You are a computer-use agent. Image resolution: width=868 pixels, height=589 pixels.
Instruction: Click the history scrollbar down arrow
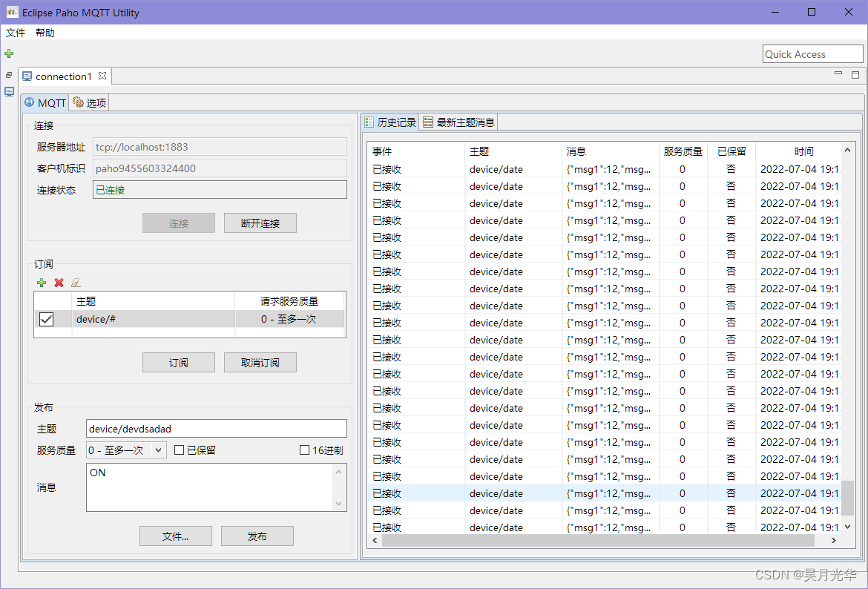pyautogui.click(x=847, y=527)
